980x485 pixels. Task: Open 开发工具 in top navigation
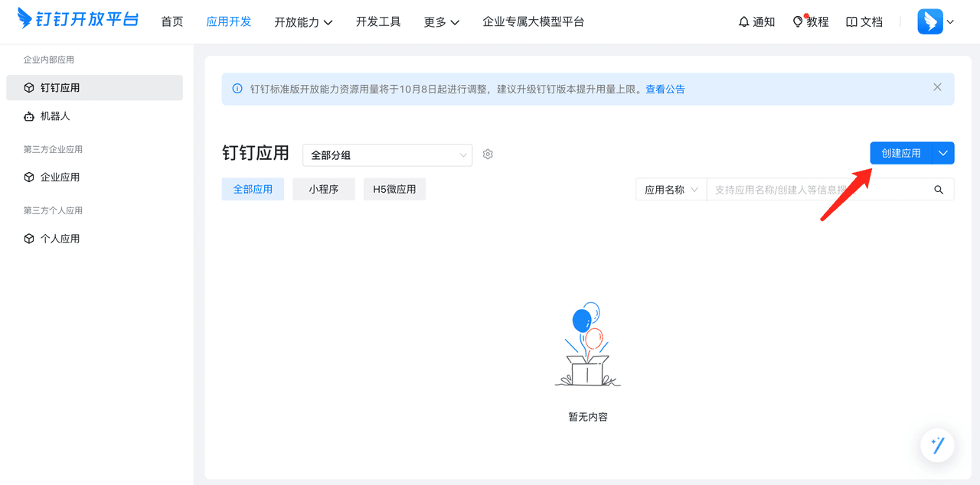tap(378, 22)
